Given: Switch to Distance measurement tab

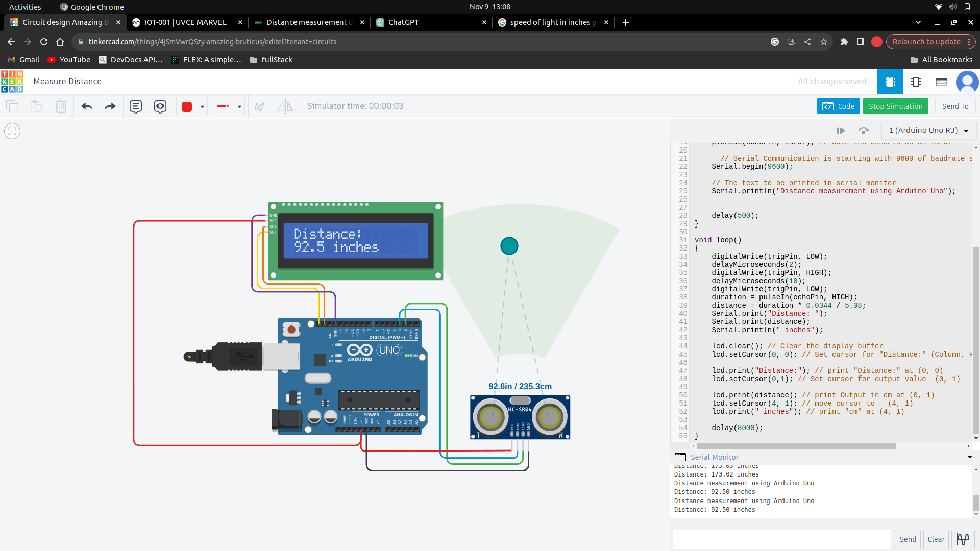Looking at the screenshot, I should [x=309, y=22].
